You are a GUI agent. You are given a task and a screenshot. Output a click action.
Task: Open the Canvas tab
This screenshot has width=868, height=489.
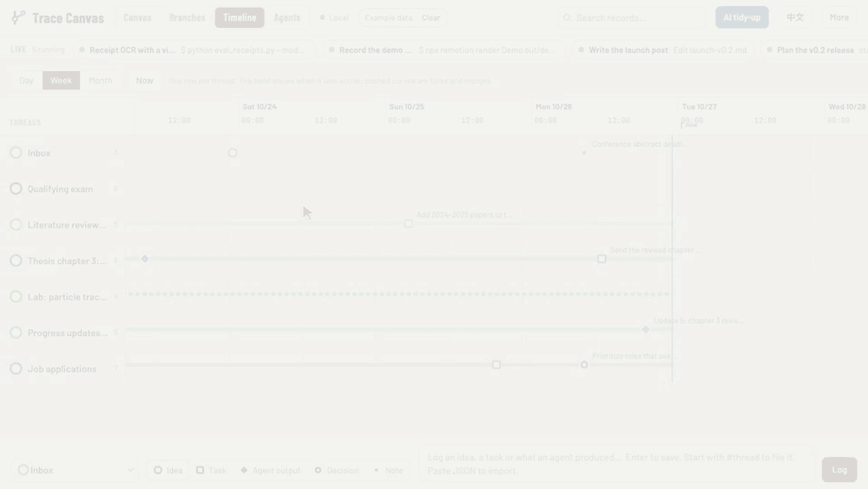[137, 17]
